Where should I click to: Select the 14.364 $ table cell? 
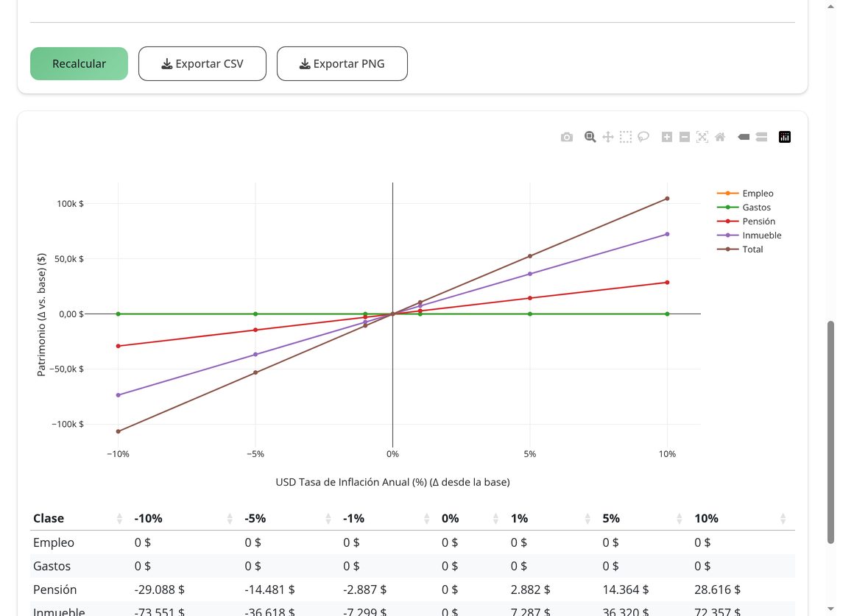click(x=625, y=590)
